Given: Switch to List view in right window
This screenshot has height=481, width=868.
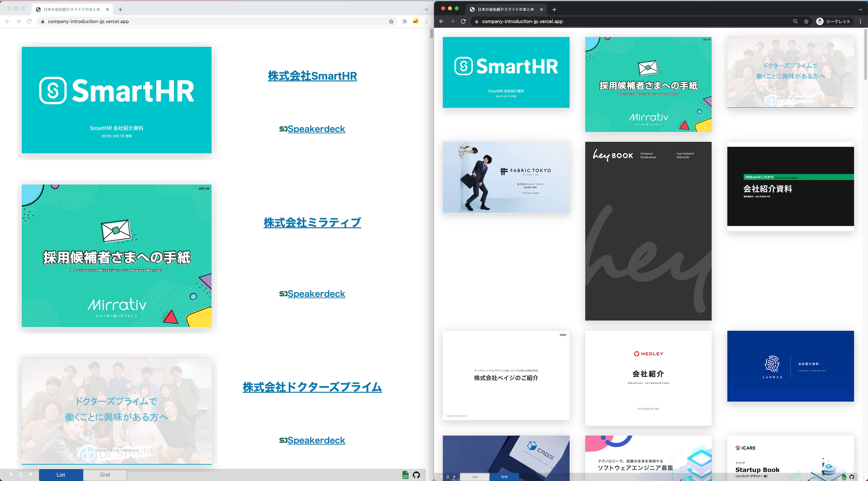Looking at the screenshot, I should coord(474,477).
